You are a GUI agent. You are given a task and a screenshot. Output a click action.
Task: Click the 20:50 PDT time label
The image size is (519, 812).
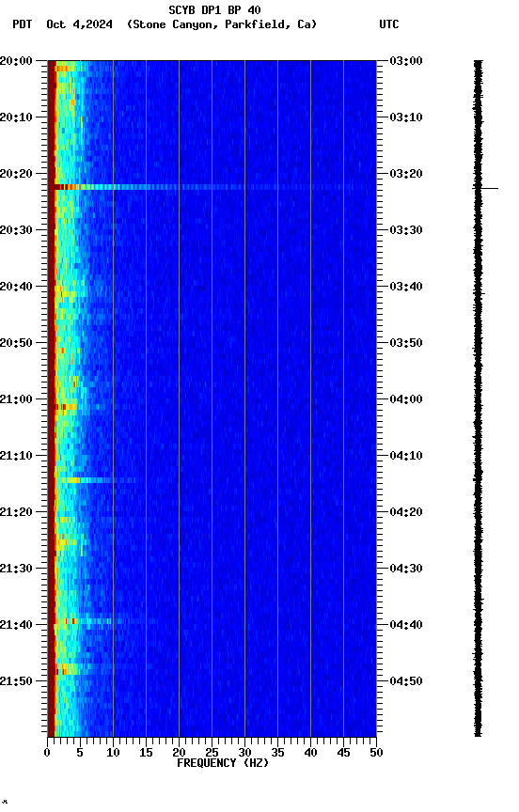tap(16, 343)
